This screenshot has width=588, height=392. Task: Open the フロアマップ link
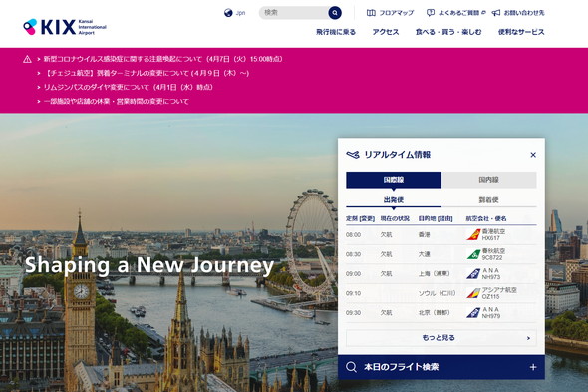tap(397, 13)
